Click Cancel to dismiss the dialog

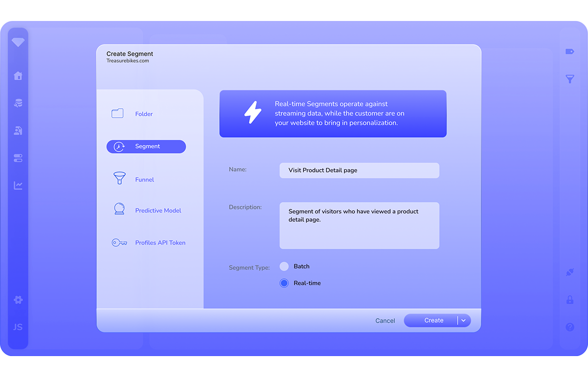(385, 321)
